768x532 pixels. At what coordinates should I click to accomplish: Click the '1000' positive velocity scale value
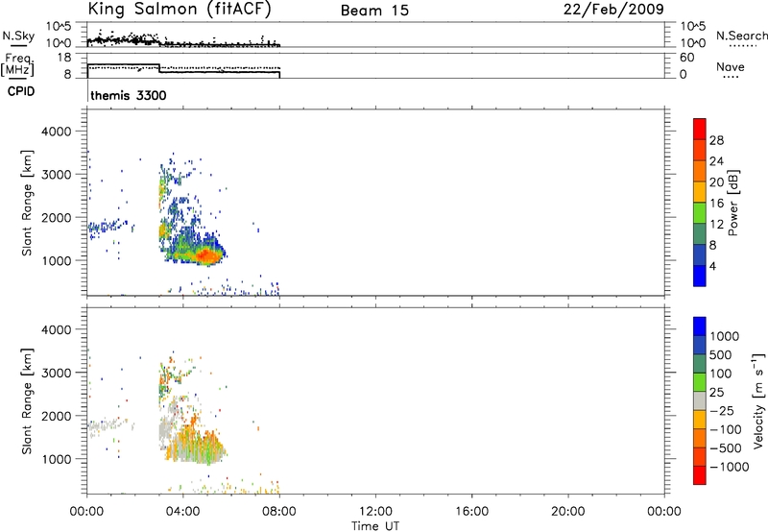click(725, 336)
